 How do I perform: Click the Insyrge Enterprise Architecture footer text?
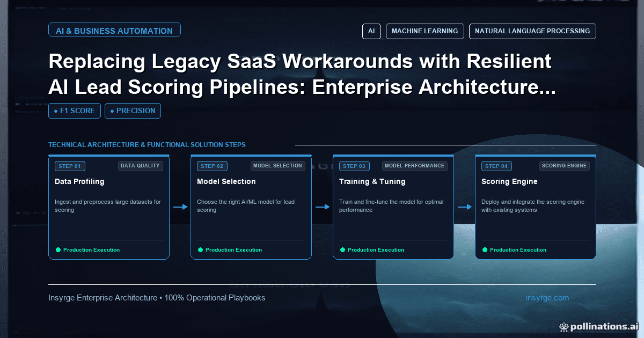(x=157, y=298)
